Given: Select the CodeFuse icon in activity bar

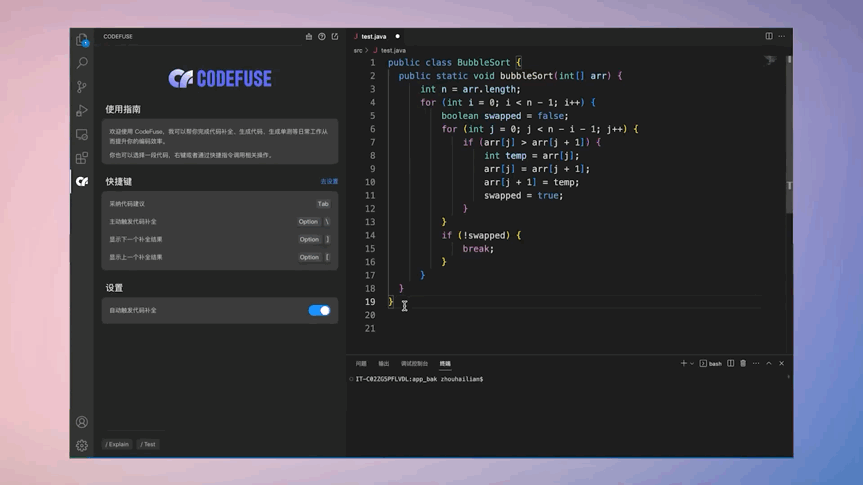Looking at the screenshot, I should (x=82, y=181).
